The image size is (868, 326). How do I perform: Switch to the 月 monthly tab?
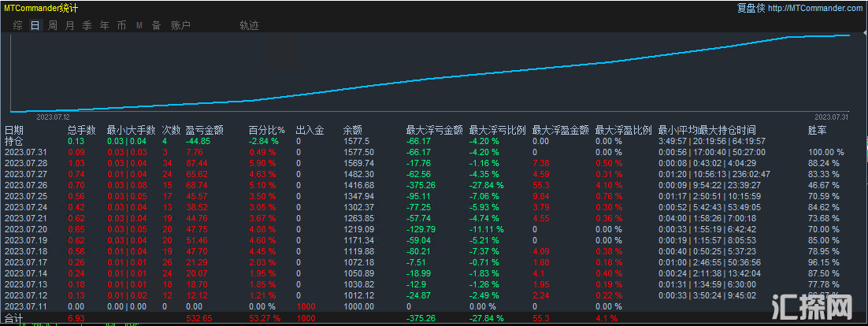click(x=69, y=25)
